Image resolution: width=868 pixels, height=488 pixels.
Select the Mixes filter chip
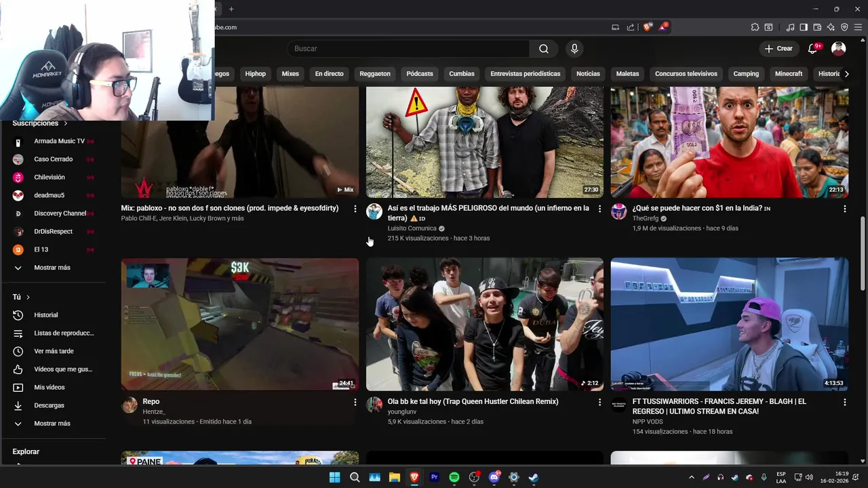tap(290, 74)
